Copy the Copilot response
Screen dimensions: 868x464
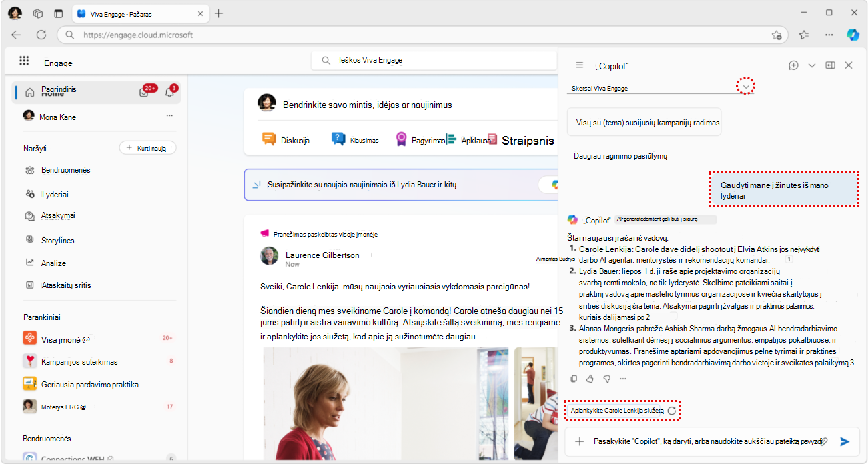[x=574, y=379]
